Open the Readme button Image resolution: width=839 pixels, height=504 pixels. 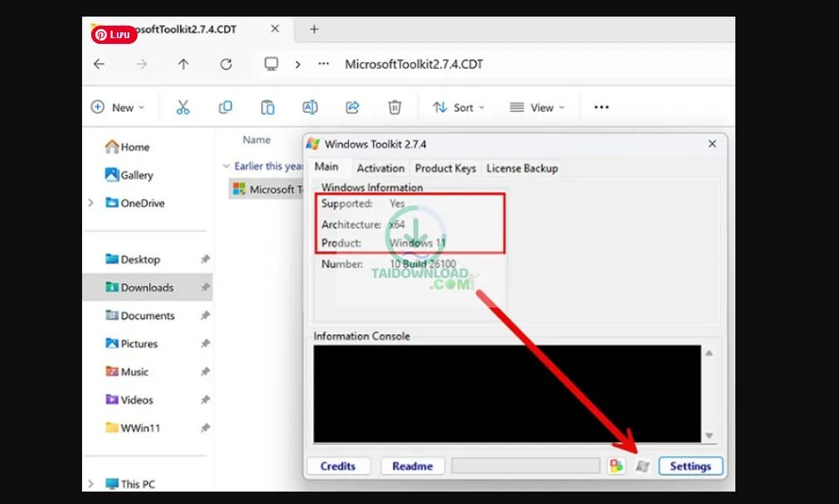(x=412, y=466)
